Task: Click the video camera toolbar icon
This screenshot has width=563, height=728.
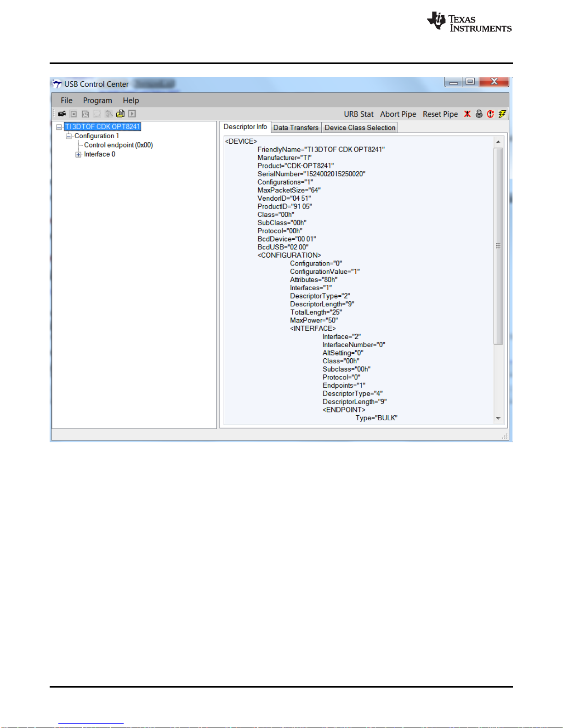Action: click(62, 114)
